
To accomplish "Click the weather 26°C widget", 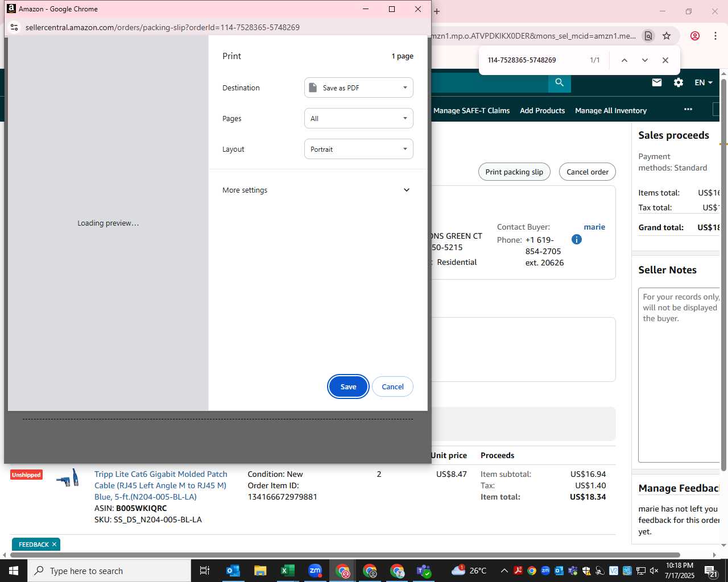I will click(x=470, y=570).
